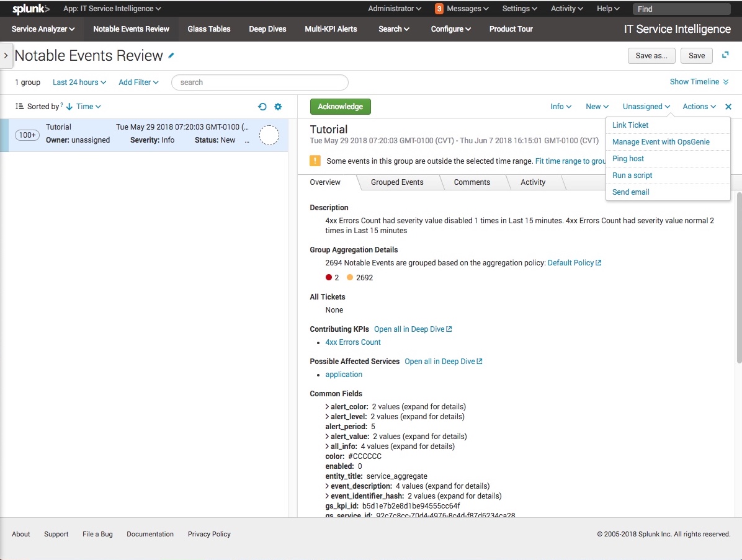
Task: Switch to the Activity tab in details
Action: [533, 182]
